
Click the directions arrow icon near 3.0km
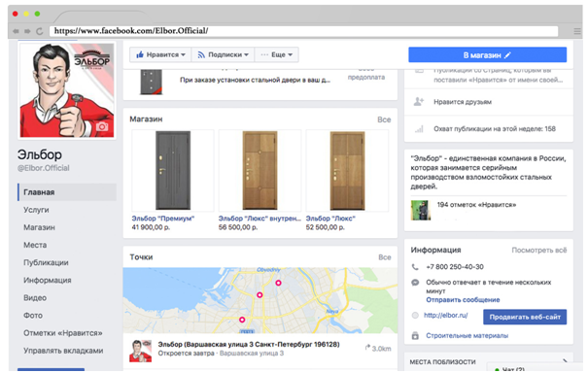[x=367, y=348]
